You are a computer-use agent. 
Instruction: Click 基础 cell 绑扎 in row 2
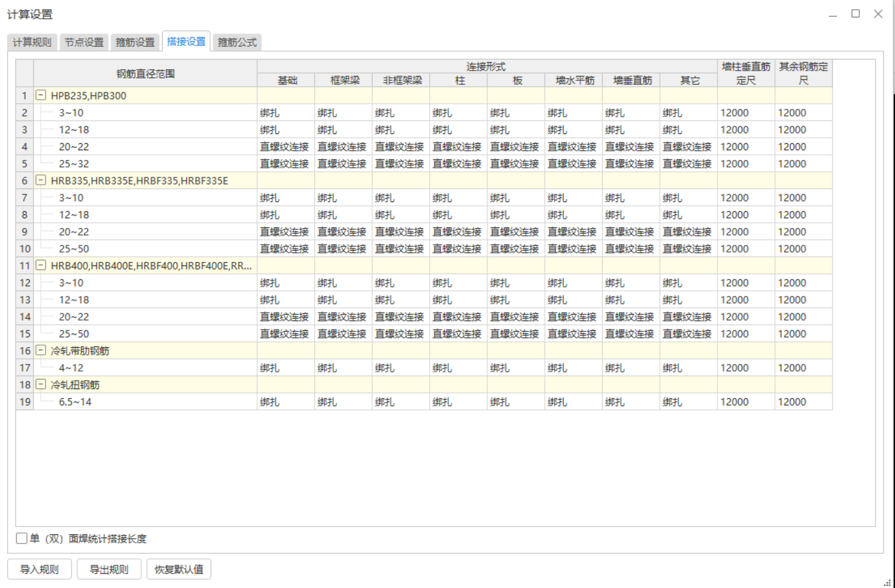coord(286,113)
